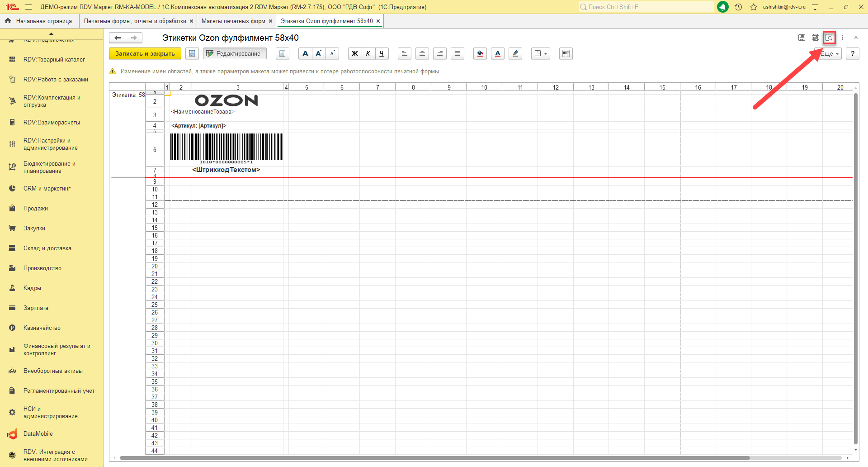Open the borders dropdown
The height and width of the screenshot is (467, 868).
541,53
